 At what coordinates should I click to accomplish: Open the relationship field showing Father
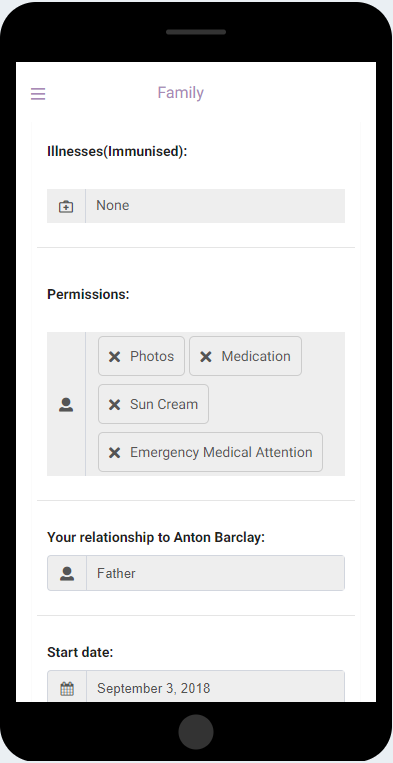point(215,573)
